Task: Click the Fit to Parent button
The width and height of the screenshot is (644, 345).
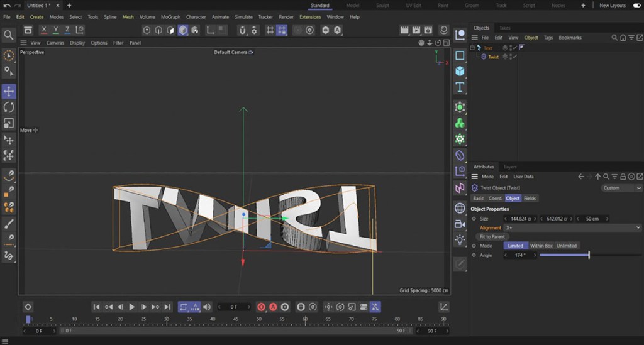Action: 492,236
